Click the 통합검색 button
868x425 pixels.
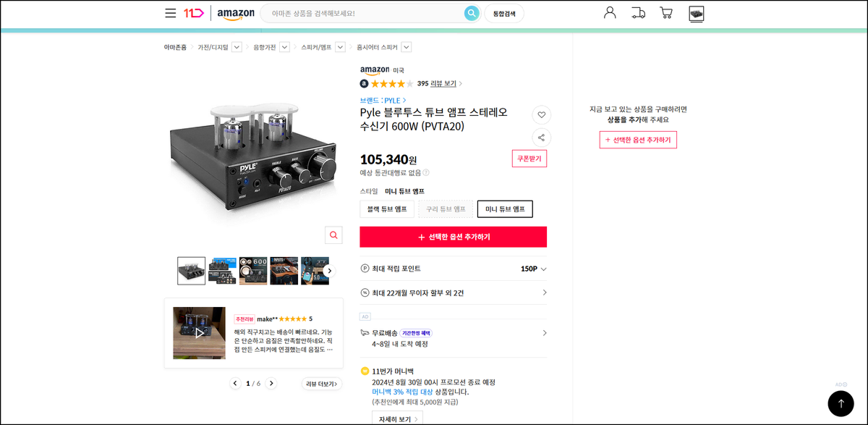(504, 14)
